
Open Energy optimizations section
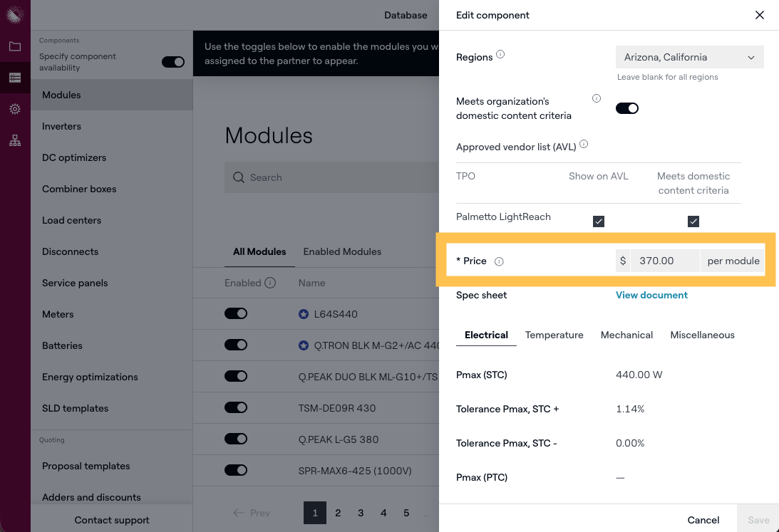click(111, 377)
